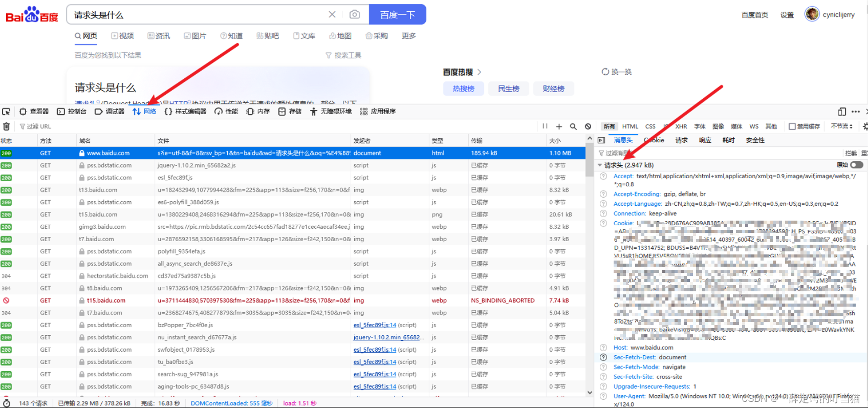868x408 pixels.
Task: Open the 财经榜 ranking button
Action: pos(554,89)
